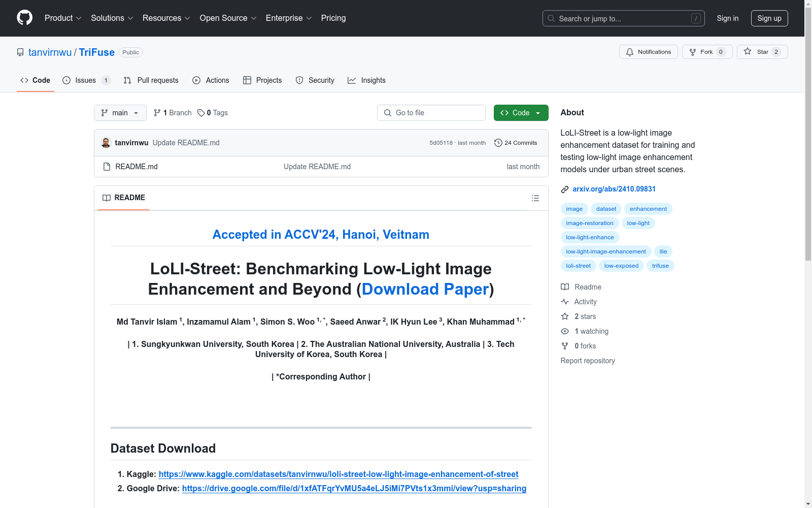This screenshot has width=812, height=508.
Task: Click the repository icon beside tanvirnwu
Action: coord(20,52)
